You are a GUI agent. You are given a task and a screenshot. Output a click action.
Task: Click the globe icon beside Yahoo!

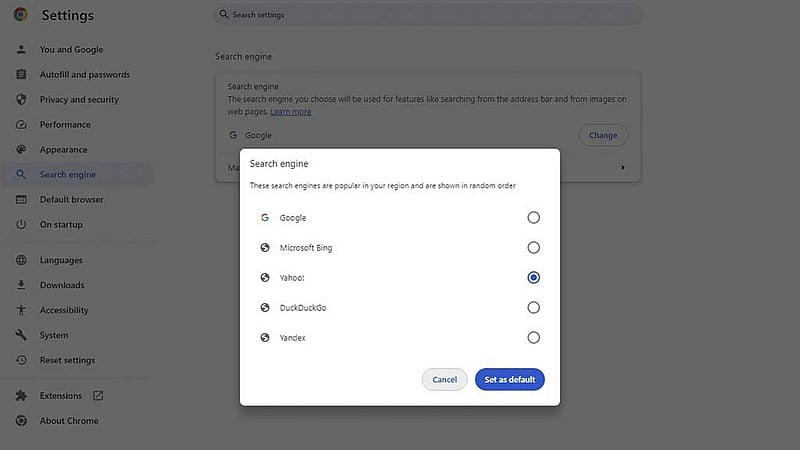[x=265, y=278]
